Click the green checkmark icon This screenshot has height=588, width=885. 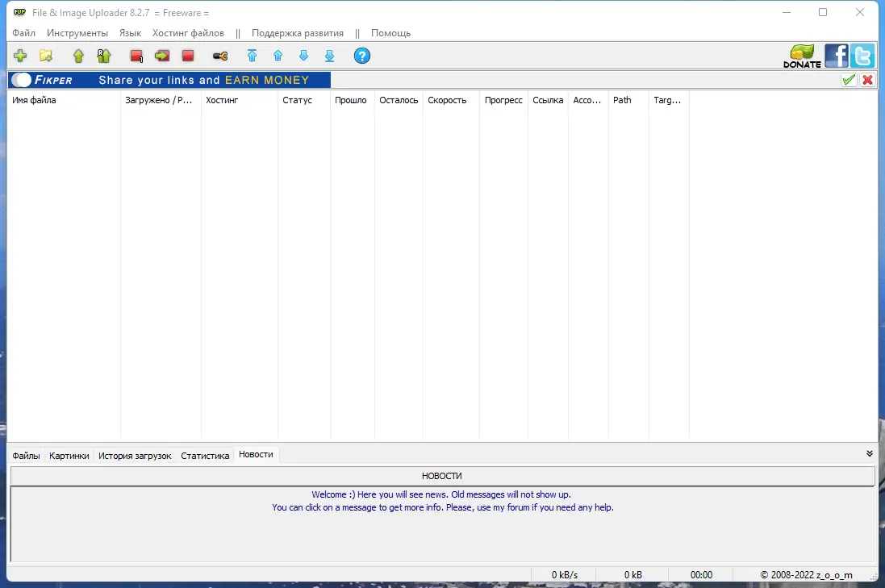[x=849, y=80]
